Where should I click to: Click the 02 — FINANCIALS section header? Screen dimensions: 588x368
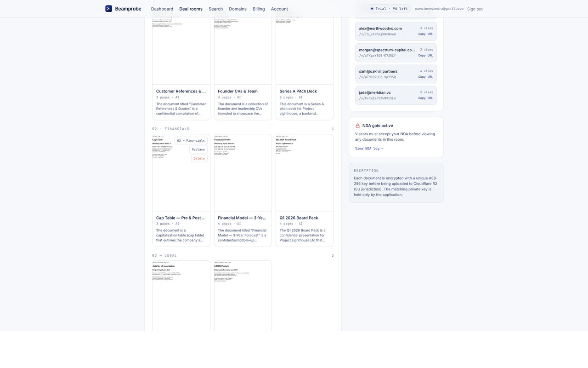click(x=171, y=129)
